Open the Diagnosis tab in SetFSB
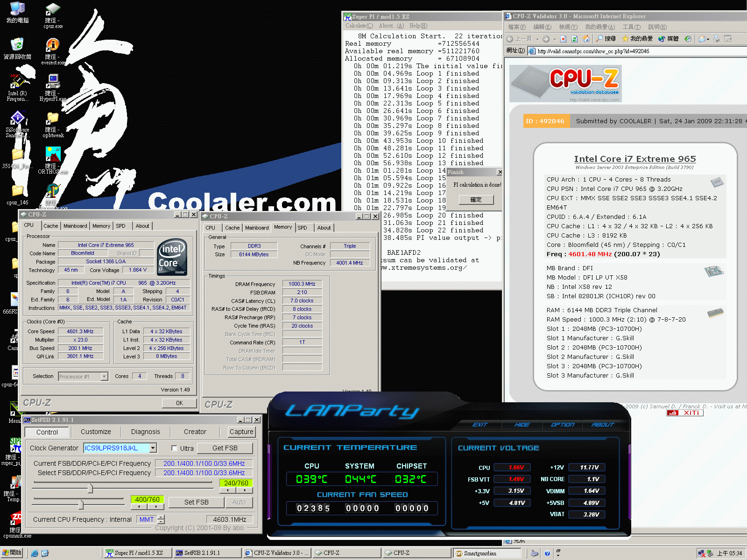The image size is (747, 560). click(x=145, y=432)
